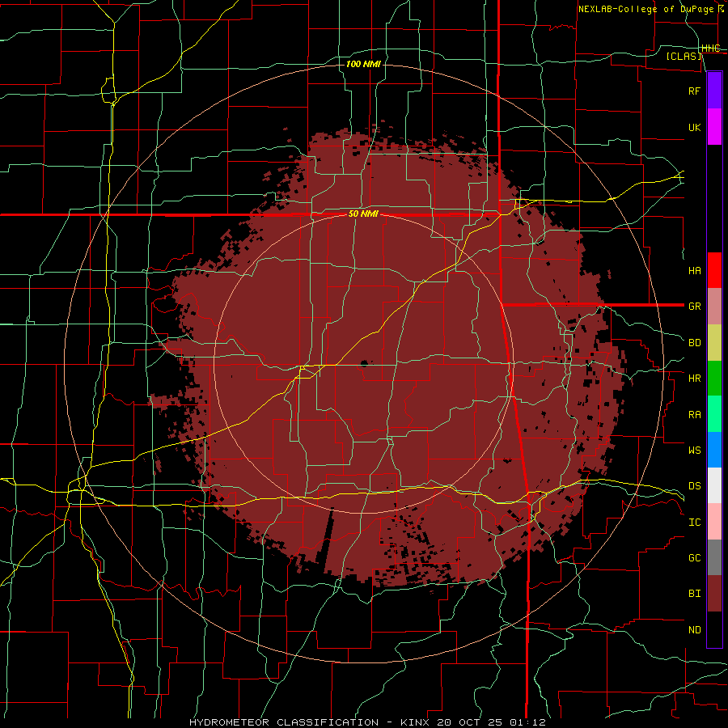Click the BD yellow legend swatch

pyautogui.click(x=714, y=343)
